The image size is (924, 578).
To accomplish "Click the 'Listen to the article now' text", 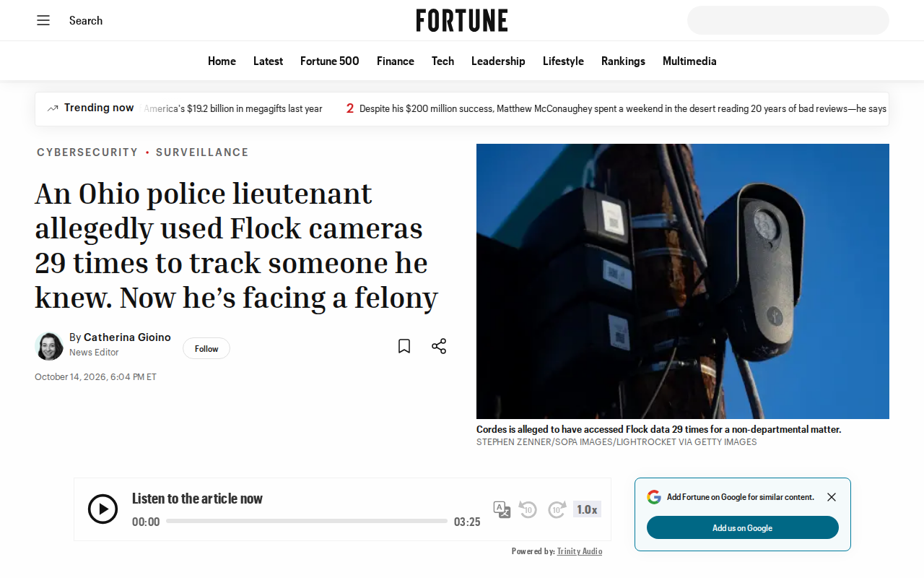I will tap(197, 499).
